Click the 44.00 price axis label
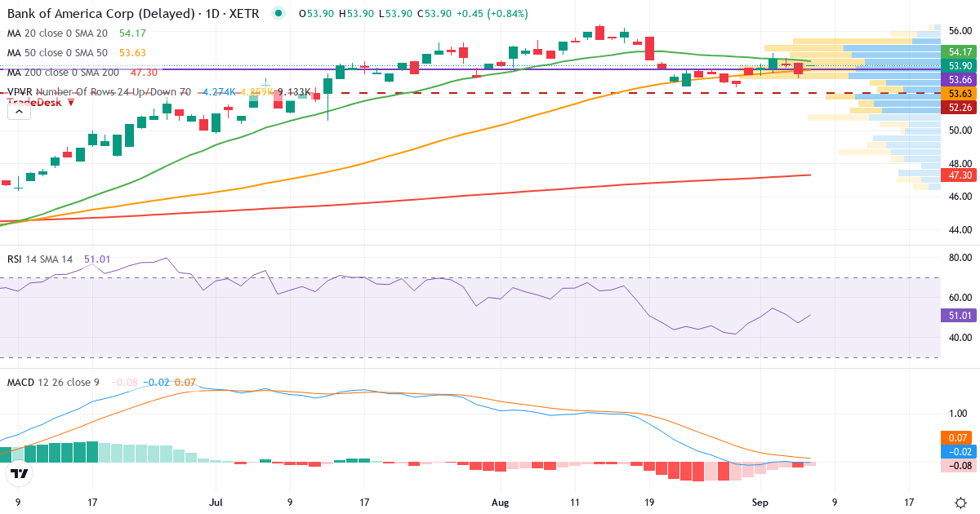Viewport: 980px width, 514px height. coord(960,229)
